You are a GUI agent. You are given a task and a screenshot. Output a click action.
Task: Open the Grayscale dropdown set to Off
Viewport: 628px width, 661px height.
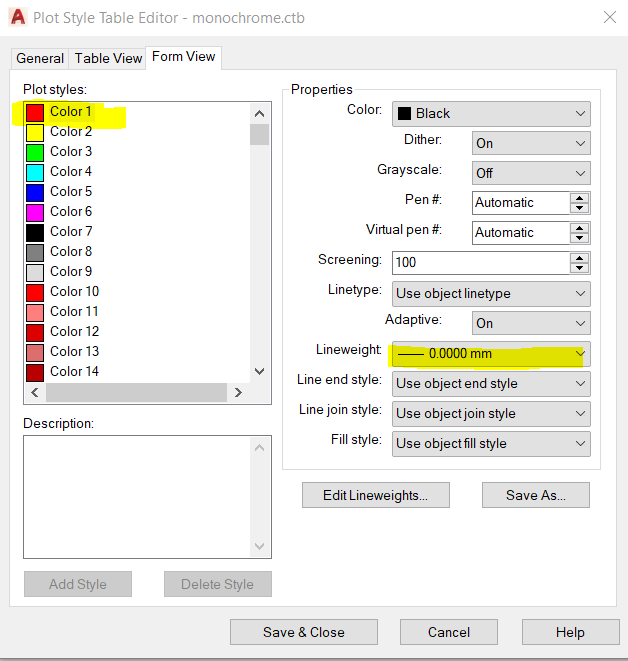[531, 173]
